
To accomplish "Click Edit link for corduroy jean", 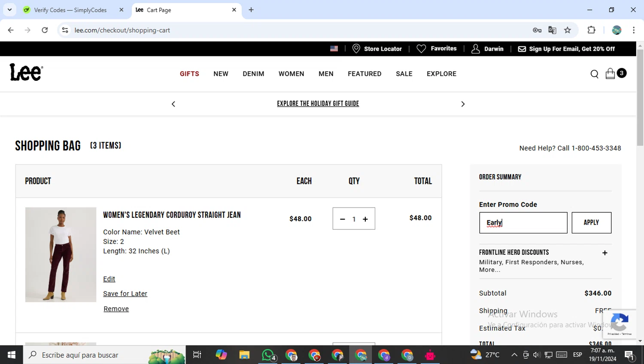I will [x=109, y=279].
